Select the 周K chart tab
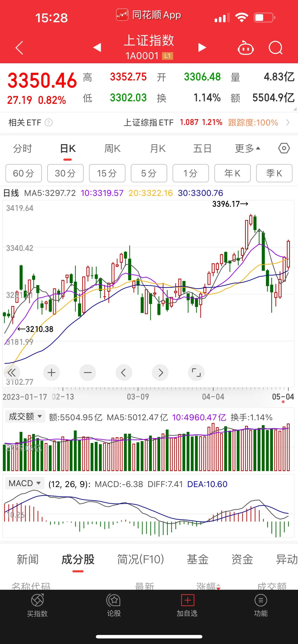The height and width of the screenshot is (644, 298). [x=112, y=149]
